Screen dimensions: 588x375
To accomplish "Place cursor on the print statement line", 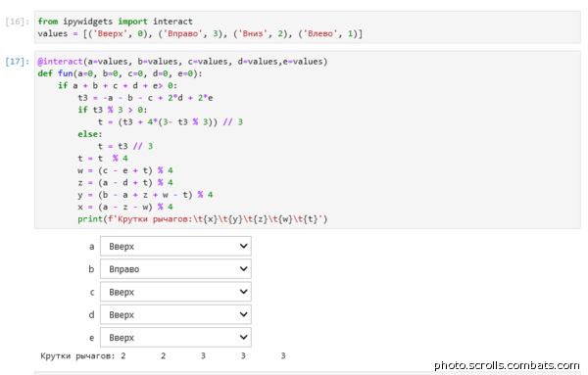I will tap(203, 219).
